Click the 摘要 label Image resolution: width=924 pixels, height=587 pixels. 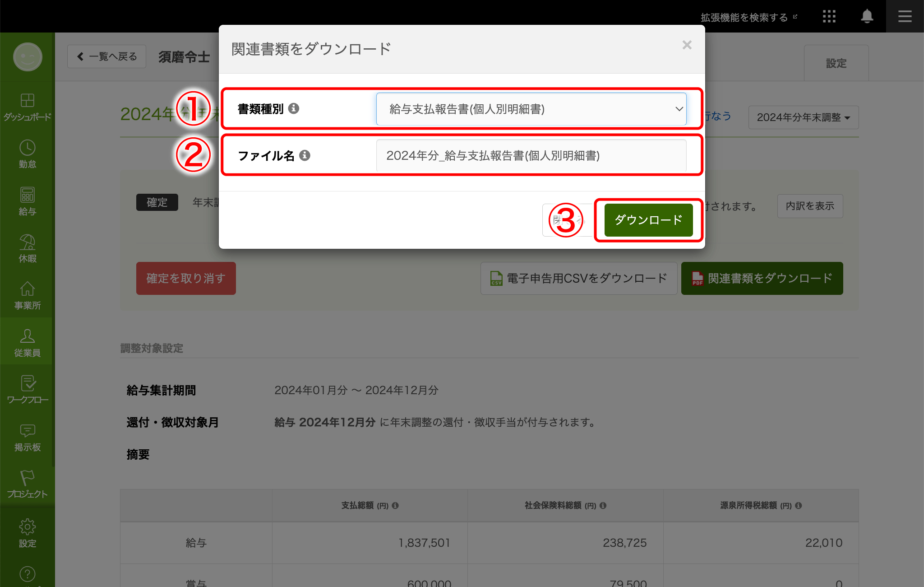coord(138,454)
